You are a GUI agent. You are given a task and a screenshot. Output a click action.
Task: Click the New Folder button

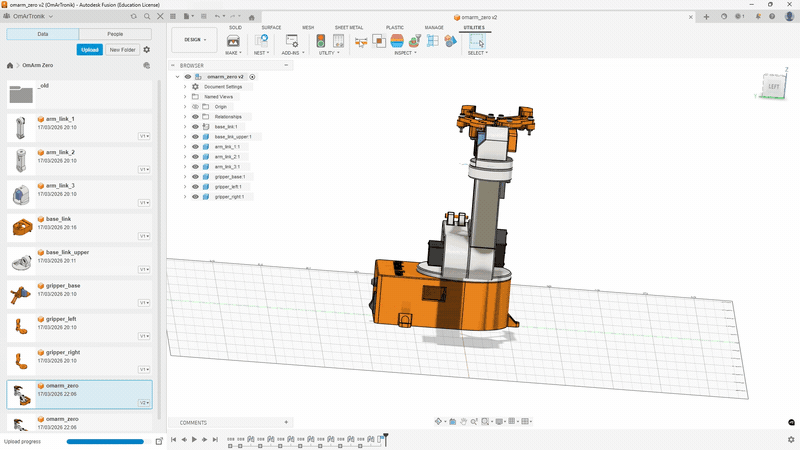[122, 49]
